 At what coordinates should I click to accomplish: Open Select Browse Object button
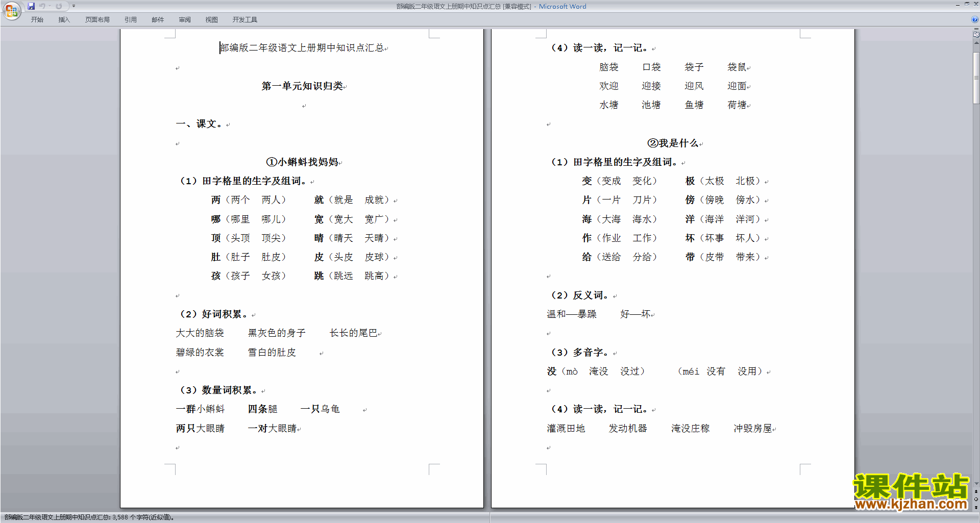(976, 499)
